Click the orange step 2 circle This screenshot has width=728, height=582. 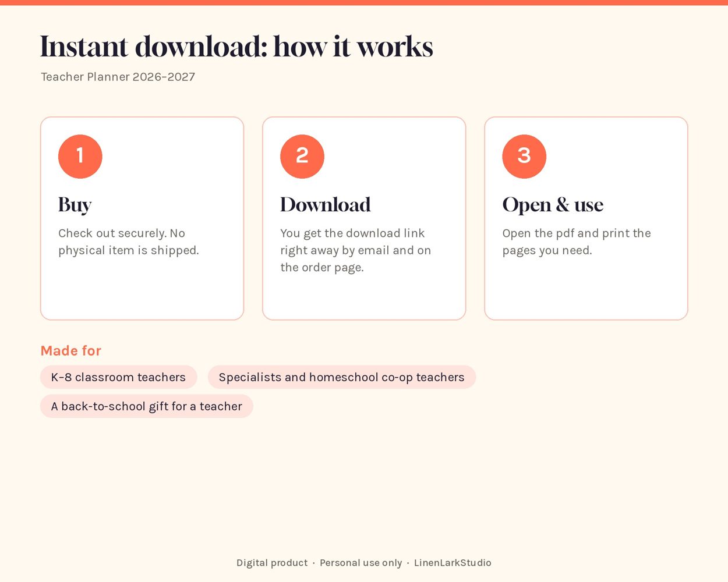[302, 157]
